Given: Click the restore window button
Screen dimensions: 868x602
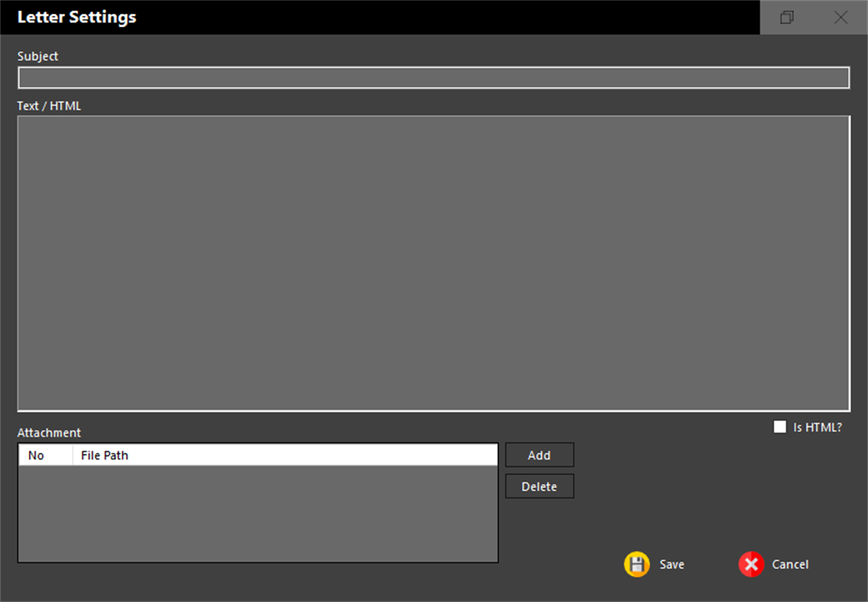Looking at the screenshot, I should click(x=786, y=17).
